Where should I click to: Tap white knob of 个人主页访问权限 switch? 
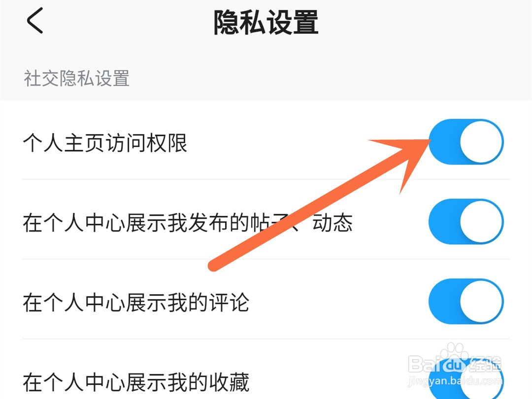(481, 142)
